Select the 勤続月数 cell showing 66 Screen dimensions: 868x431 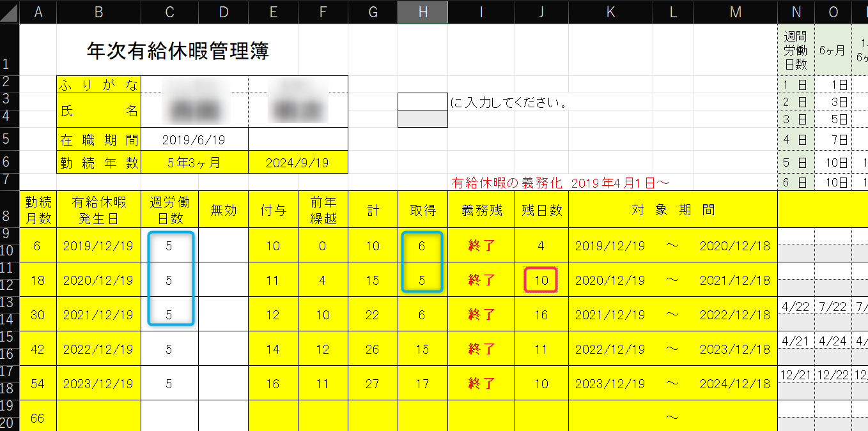pyautogui.click(x=38, y=418)
